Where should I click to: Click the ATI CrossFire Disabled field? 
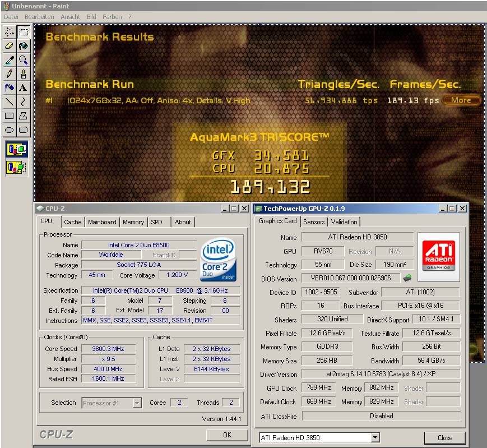(x=382, y=416)
